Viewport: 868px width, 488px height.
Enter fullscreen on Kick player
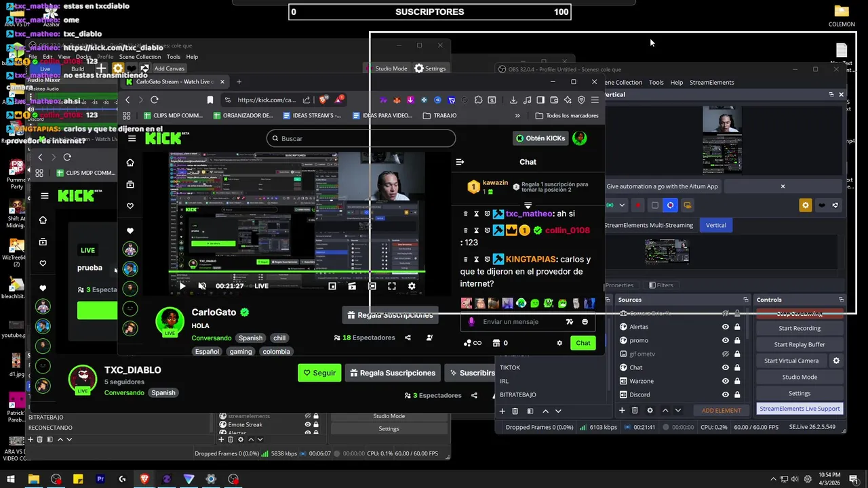392,286
